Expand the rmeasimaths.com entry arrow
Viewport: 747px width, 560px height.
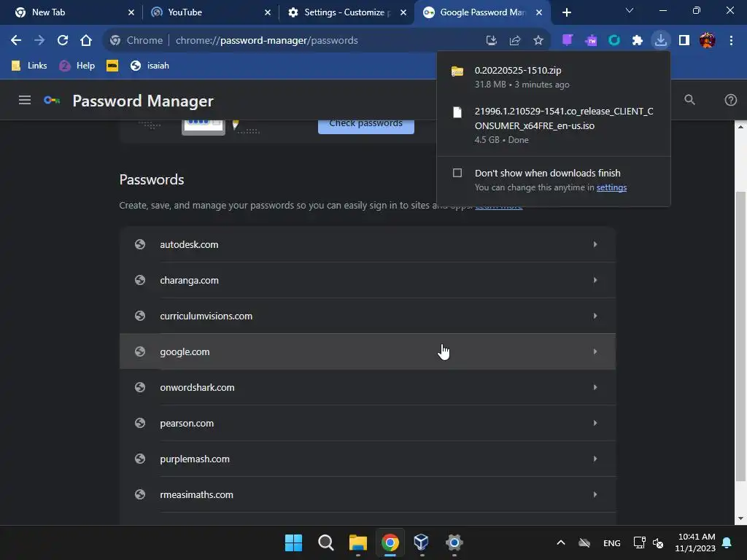click(595, 494)
